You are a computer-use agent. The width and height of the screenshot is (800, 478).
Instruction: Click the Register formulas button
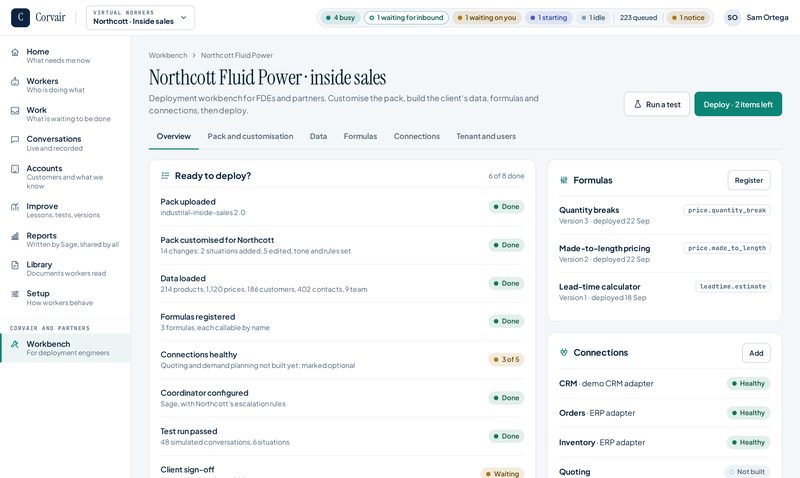point(748,180)
